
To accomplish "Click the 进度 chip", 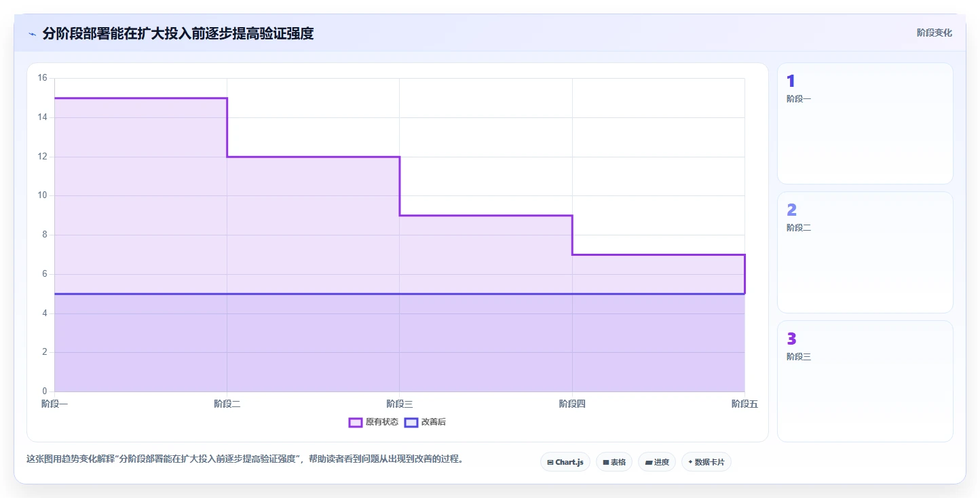I will tap(657, 462).
